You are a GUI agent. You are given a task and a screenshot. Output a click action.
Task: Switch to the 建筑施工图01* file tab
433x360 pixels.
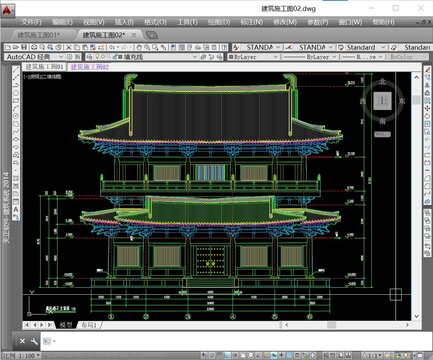tap(39, 35)
